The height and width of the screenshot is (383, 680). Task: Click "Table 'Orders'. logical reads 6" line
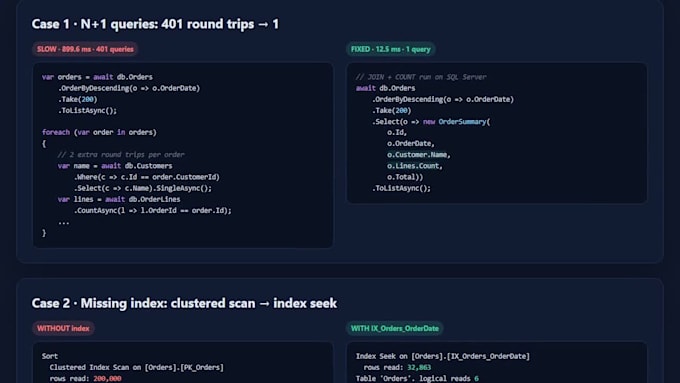pos(417,379)
